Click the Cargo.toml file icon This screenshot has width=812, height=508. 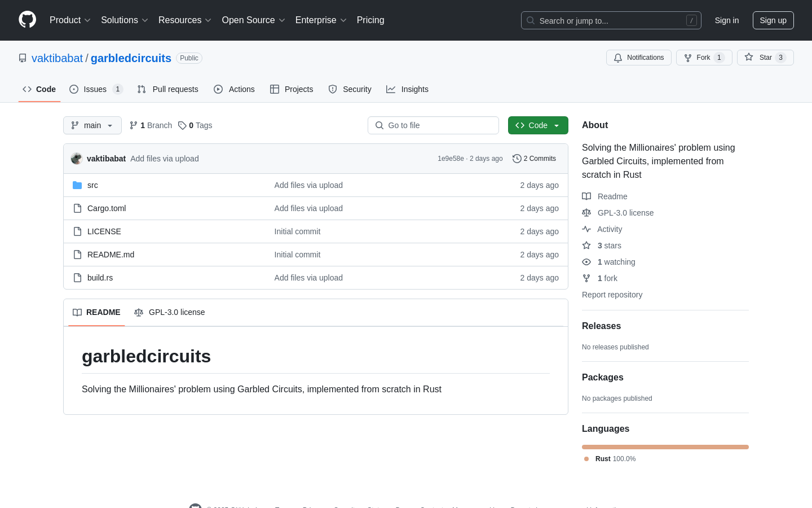click(77, 208)
